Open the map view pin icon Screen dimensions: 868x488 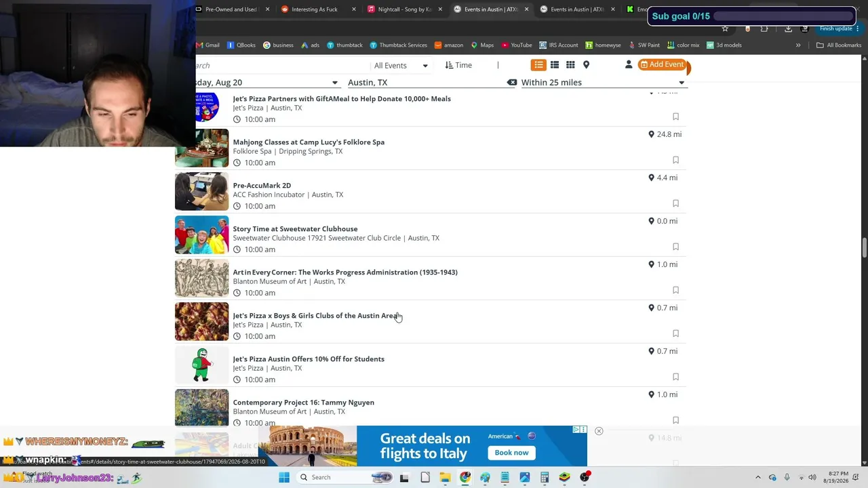click(x=587, y=65)
